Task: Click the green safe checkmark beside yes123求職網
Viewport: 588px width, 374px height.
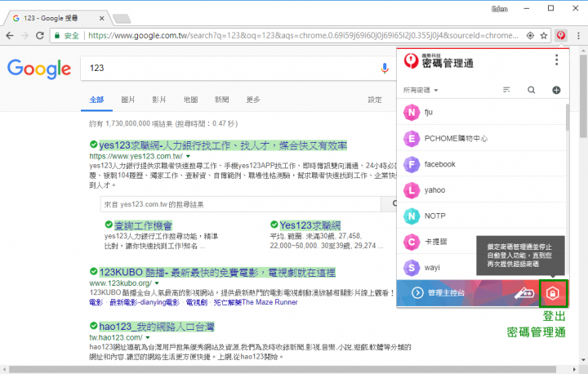Action: coord(93,144)
